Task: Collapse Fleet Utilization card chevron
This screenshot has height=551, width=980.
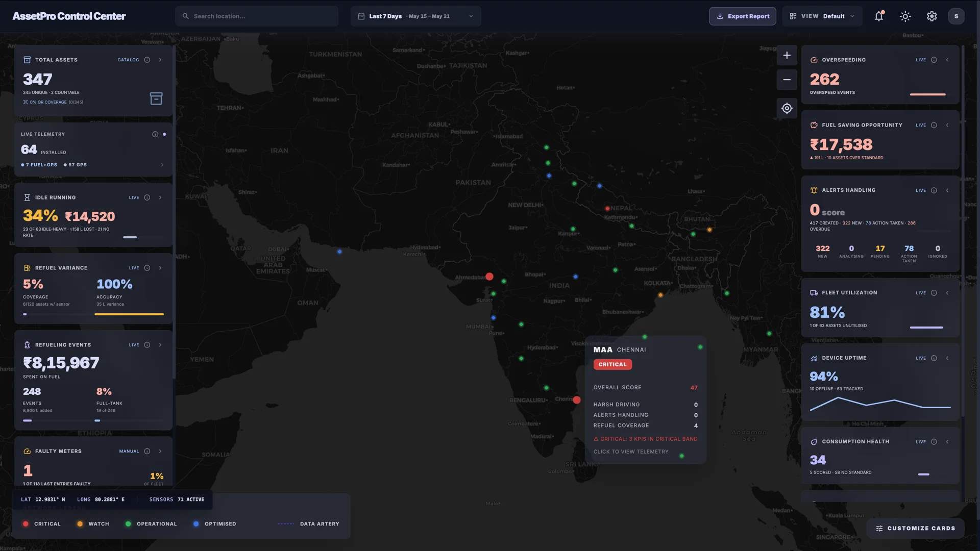Action: click(x=947, y=293)
